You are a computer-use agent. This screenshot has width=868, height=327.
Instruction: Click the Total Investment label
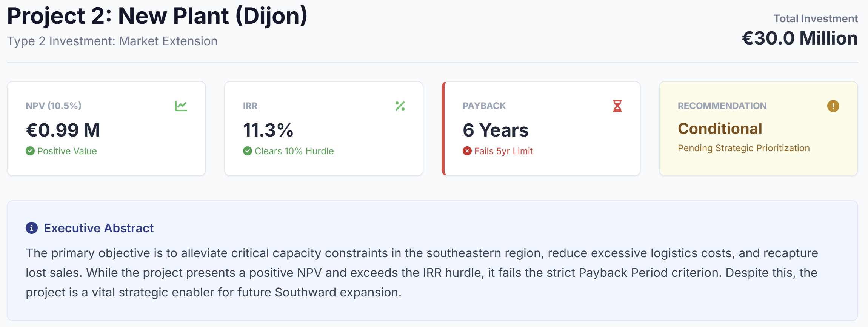coord(816,18)
